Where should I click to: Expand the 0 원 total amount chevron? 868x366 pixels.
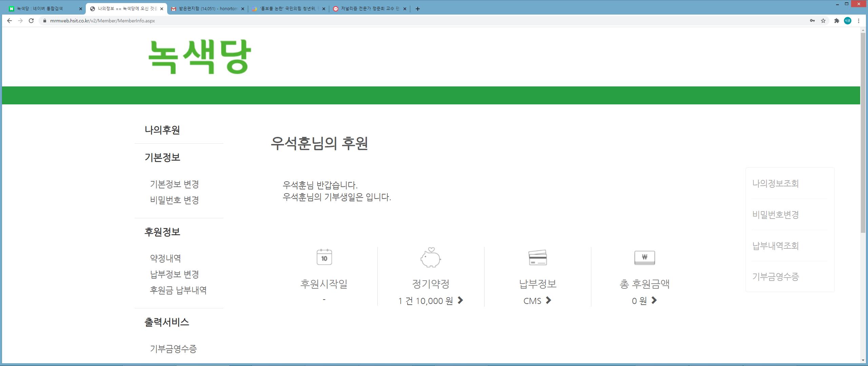click(x=654, y=300)
